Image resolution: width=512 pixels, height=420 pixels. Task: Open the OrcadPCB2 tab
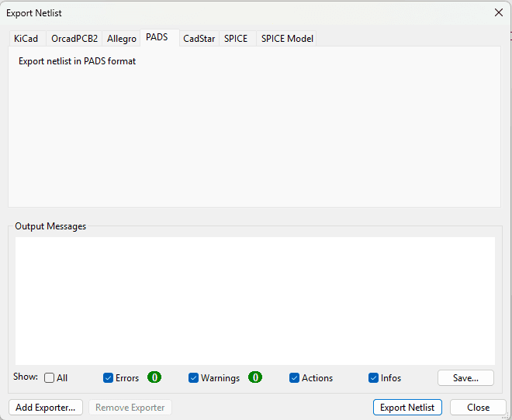coord(74,39)
